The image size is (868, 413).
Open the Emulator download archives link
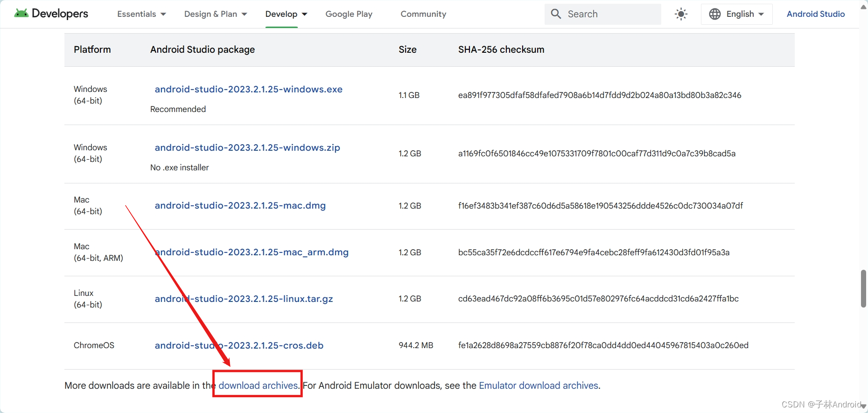tap(539, 385)
